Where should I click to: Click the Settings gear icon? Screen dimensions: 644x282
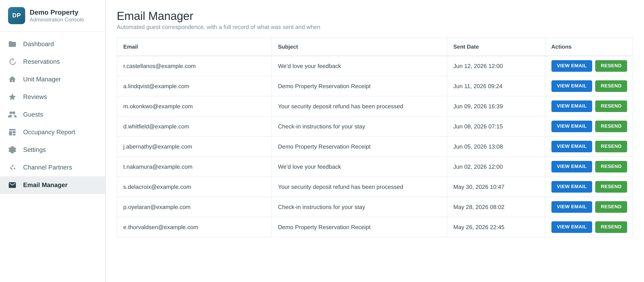12,150
